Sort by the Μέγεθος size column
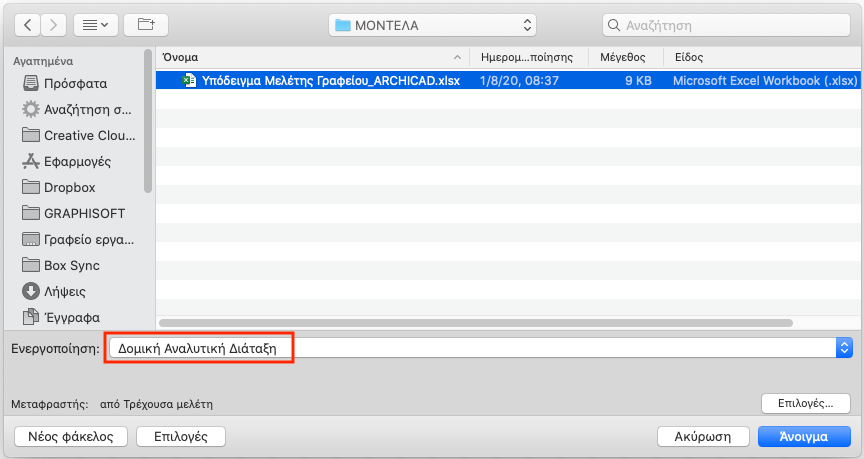This screenshot has width=864, height=459. pos(623,57)
